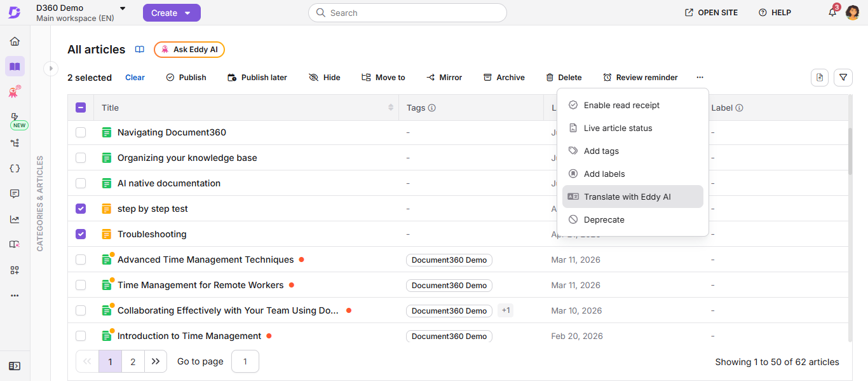Image resolution: width=868 pixels, height=381 pixels.
Task: Click the Hide action
Action: point(325,78)
